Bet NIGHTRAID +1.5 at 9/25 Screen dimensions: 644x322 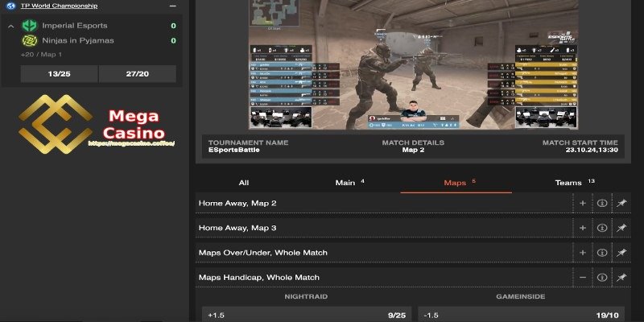click(x=307, y=315)
